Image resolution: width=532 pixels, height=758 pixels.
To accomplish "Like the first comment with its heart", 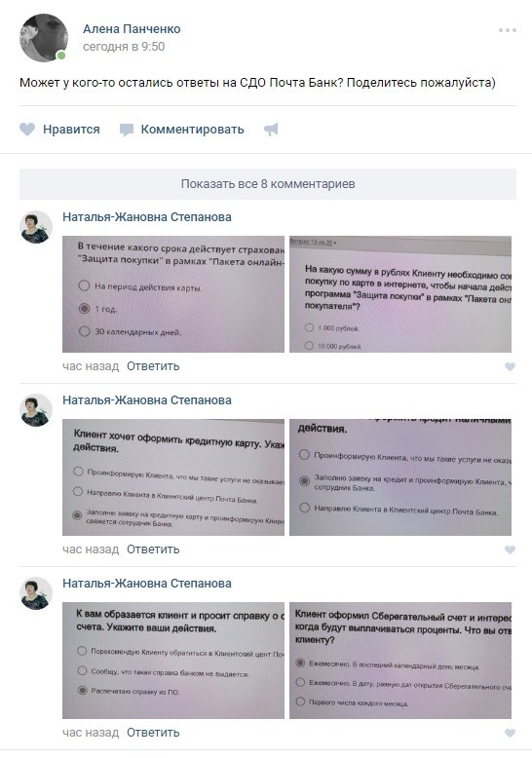I will (510, 366).
